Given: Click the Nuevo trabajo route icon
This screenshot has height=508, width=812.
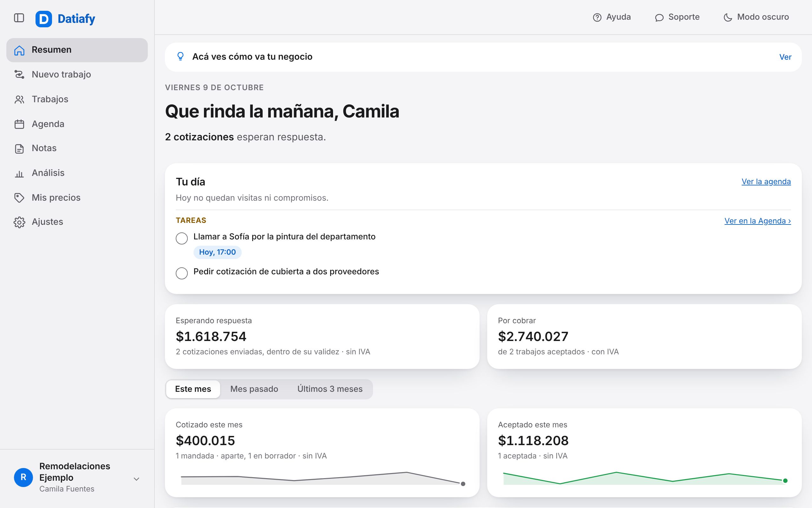Looking at the screenshot, I should point(19,75).
